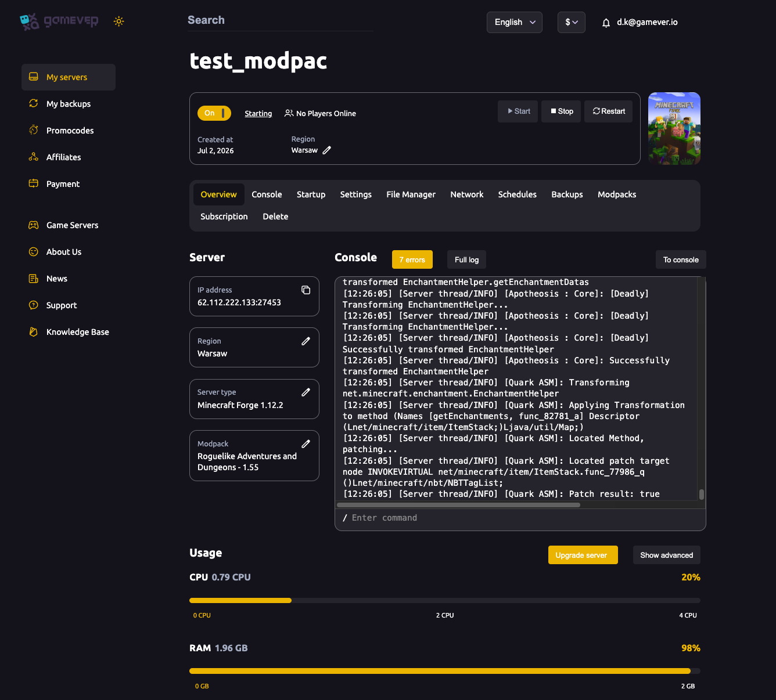Click the RAM usage progress bar
This screenshot has width=776, height=700.
pos(445,671)
